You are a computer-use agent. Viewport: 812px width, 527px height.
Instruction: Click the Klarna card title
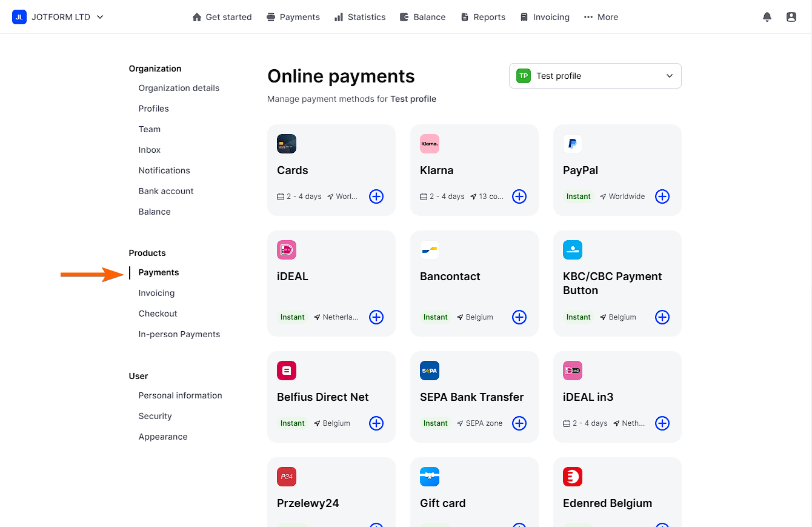437,170
